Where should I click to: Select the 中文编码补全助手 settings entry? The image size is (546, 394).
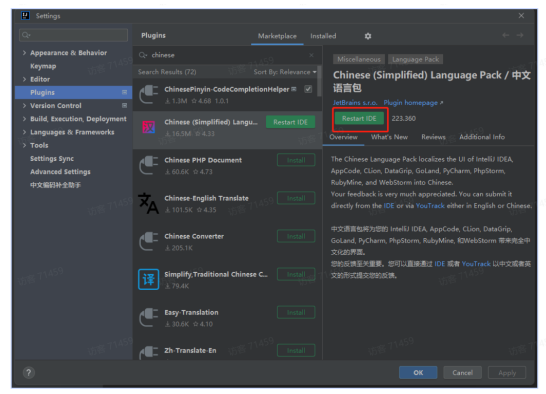55,185
